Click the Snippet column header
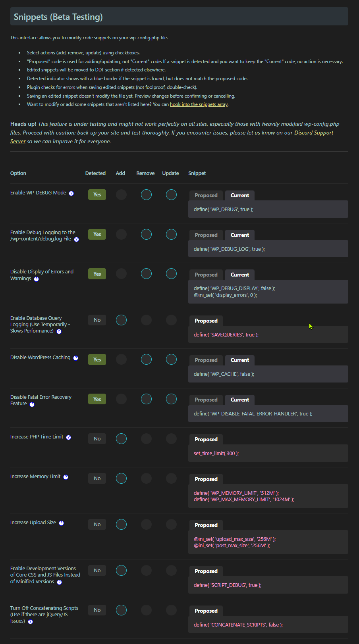The height and width of the screenshot is (644, 359). (x=197, y=173)
